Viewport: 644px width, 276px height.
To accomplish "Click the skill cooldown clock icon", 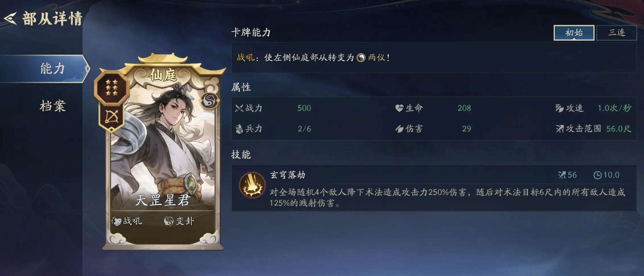I will click(597, 175).
